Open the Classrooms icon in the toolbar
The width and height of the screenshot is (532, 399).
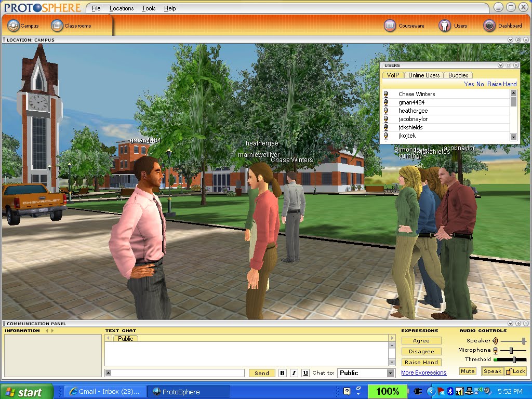click(x=57, y=25)
